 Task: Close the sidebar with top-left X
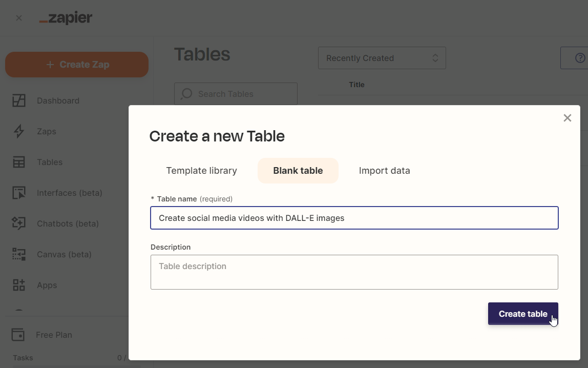pos(19,18)
